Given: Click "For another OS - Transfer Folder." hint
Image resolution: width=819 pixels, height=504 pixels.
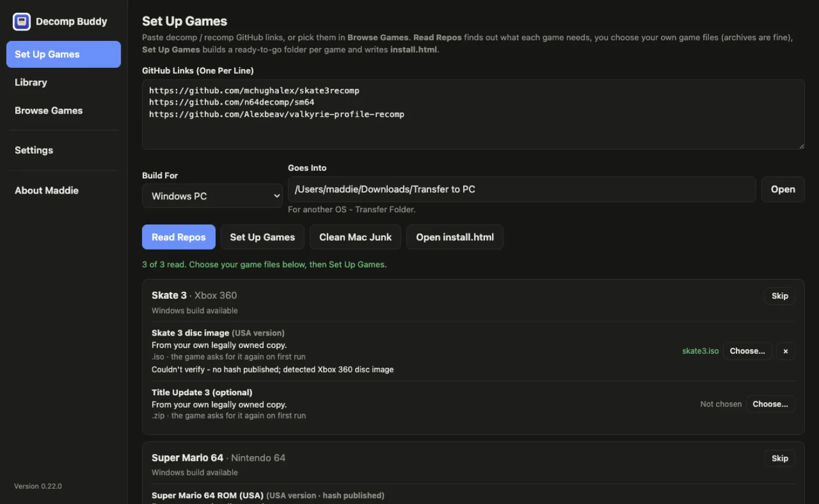Looking at the screenshot, I should tap(352, 209).
